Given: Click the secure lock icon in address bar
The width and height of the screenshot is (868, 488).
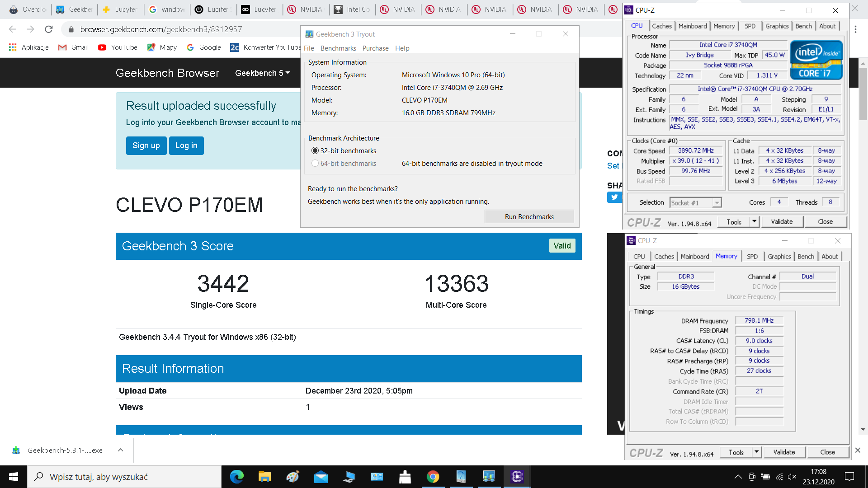Looking at the screenshot, I should 71,29.
